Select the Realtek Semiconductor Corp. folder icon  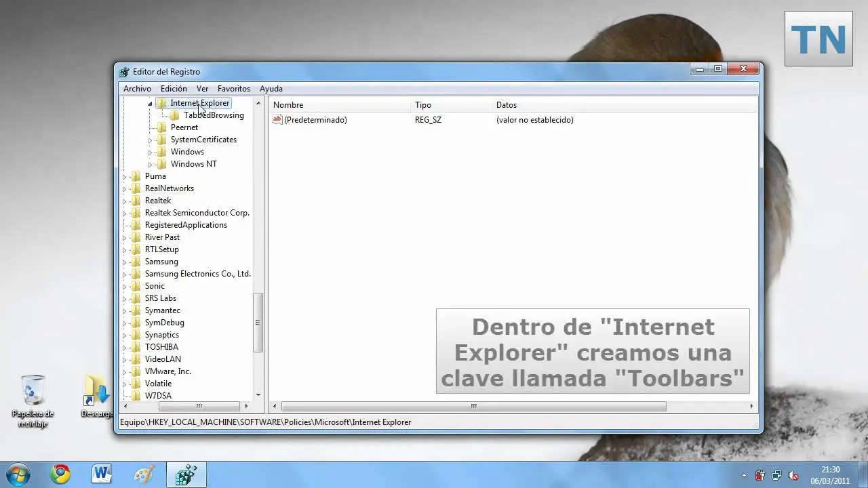click(136, 213)
